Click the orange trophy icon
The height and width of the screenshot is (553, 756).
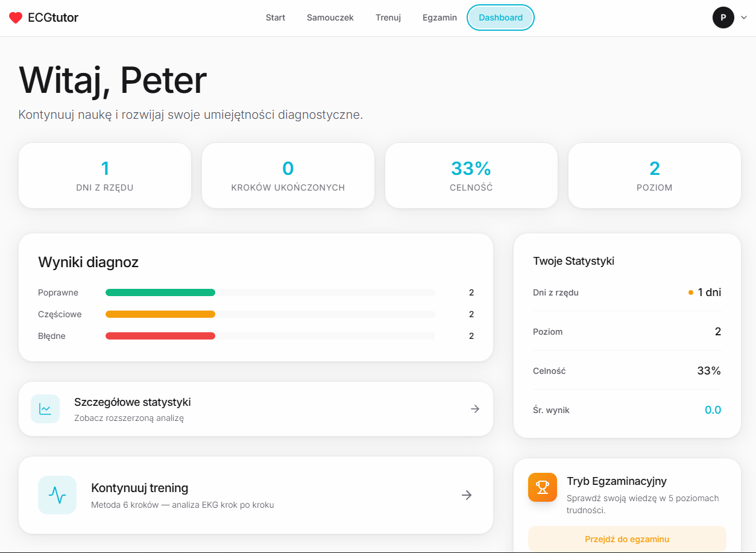pyautogui.click(x=543, y=487)
